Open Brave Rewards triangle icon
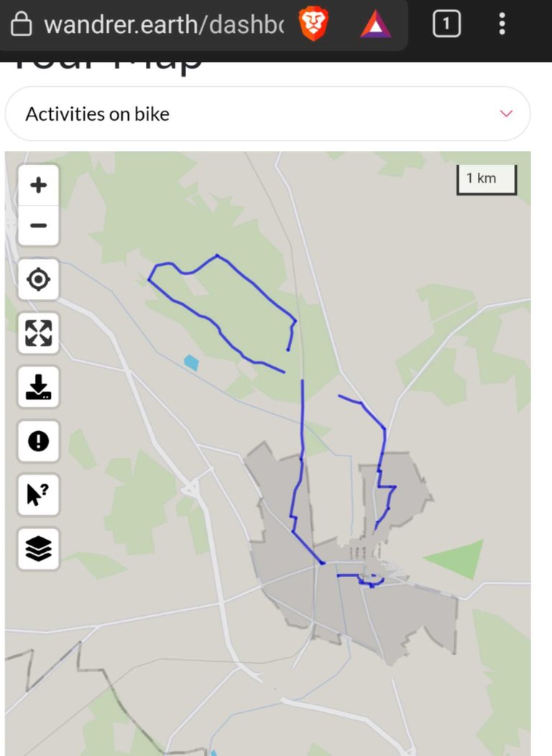Image resolution: width=552 pixels, height=756 pixels. (x=376, y=24)
